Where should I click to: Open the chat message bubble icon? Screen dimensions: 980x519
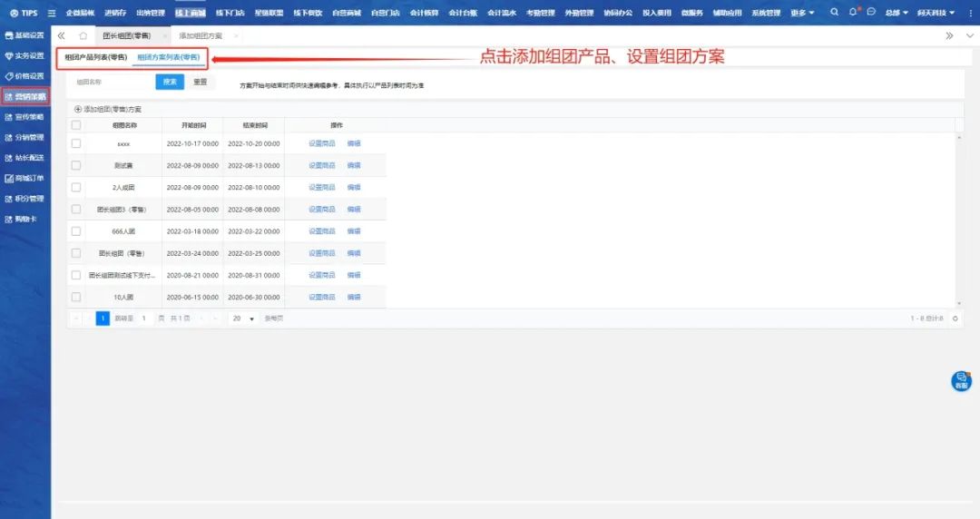[x=871, y=13]
